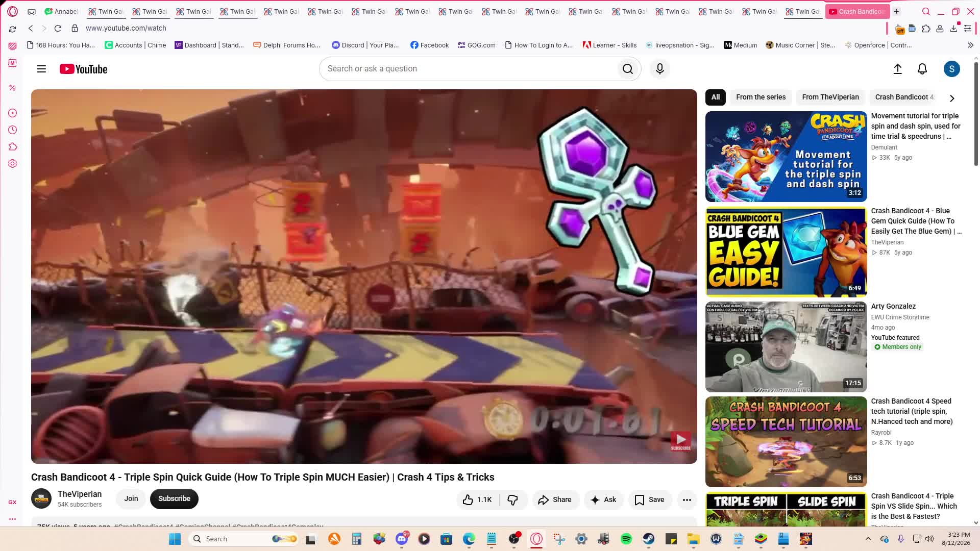Open the YouTube upload/create icon

pyautogui.click(x=898, y=69)
